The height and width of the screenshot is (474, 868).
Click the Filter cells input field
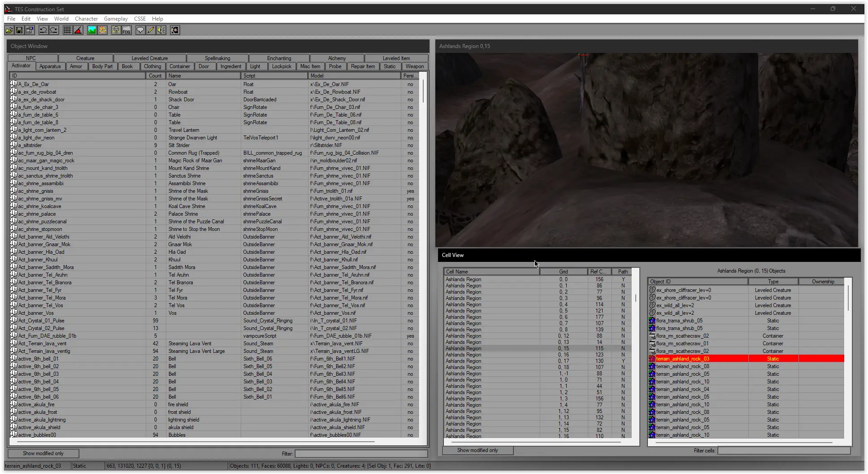pos(784,451)
